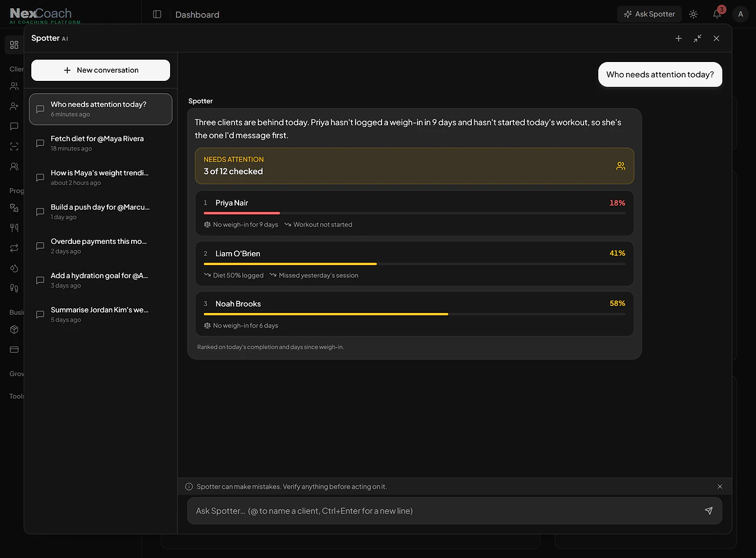Open the fork and knife icon in the left sidebar
Image resolution: width=756 pixels, height=558 pixels.
pyautogui.click(x=14, y=228)
